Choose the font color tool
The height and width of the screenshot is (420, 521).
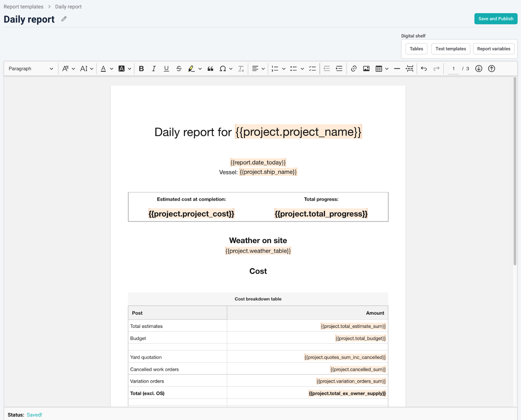(103, 69)
